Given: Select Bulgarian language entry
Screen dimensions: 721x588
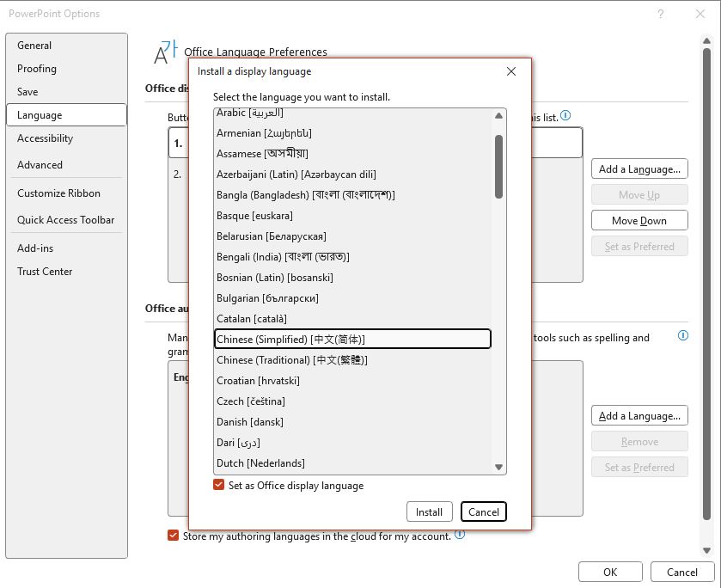Looking at the screenshot, I should (352, 298).
